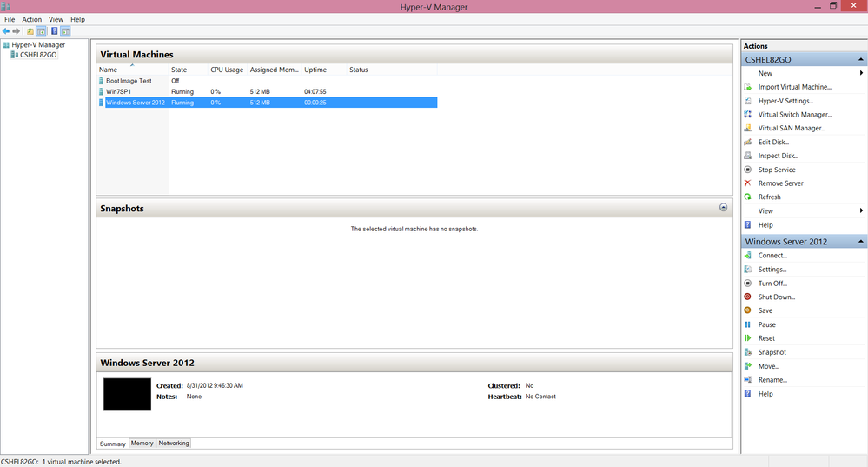Click the status bar text 'CSHEL82GO: 1 virtual machine selected'
Viewport: 868px width, 467px height.
(61, 462)
